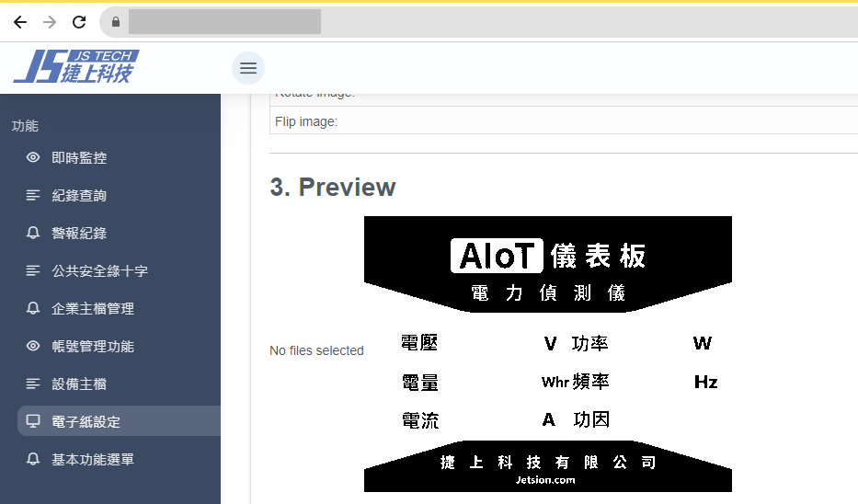Open 基本功能選單 in the sidebar
Viewport: 858px width, 504px height.
point(92,459)
